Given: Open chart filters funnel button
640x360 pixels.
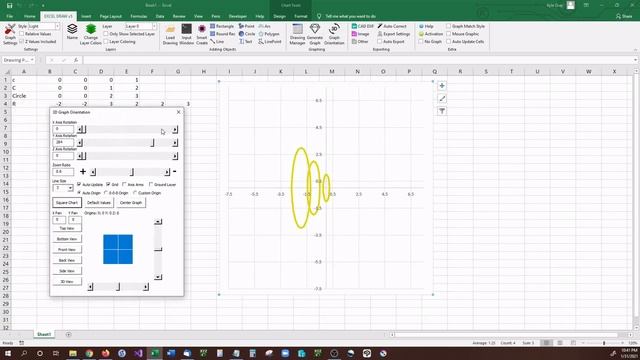Looking at the screenshot, I should (x=442, y=111).
